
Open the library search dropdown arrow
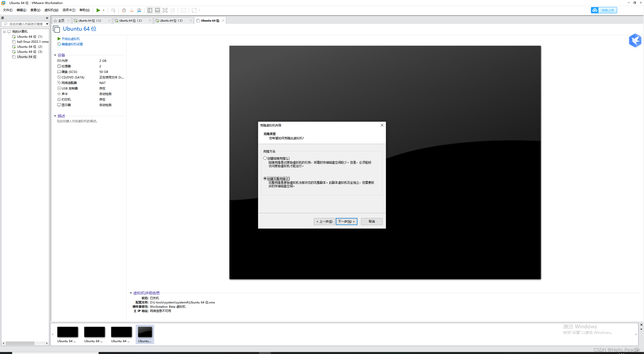tap(47, 24)
